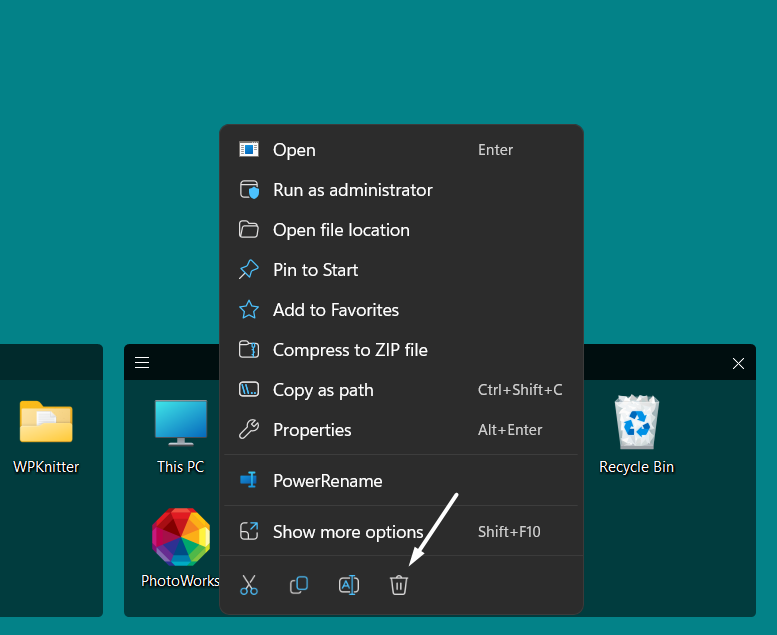Choose Open file location

[x=341, y=230]
